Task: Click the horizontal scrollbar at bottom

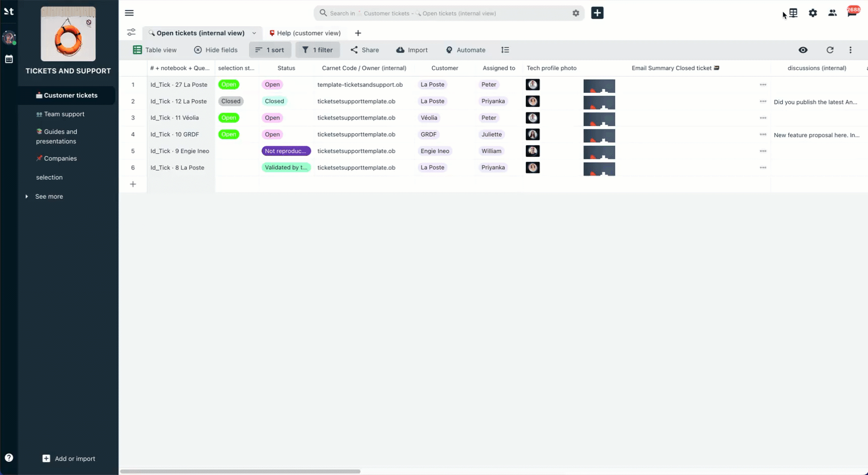Action: (240, 471)
